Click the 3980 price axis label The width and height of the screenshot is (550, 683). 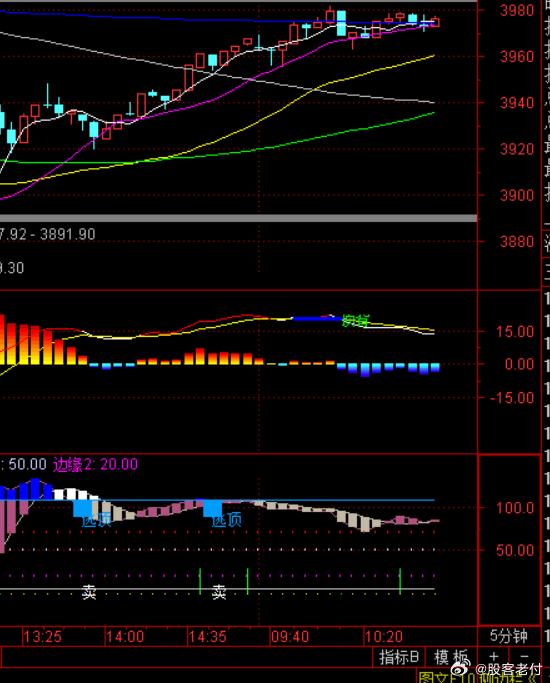[x=517, y=10]
